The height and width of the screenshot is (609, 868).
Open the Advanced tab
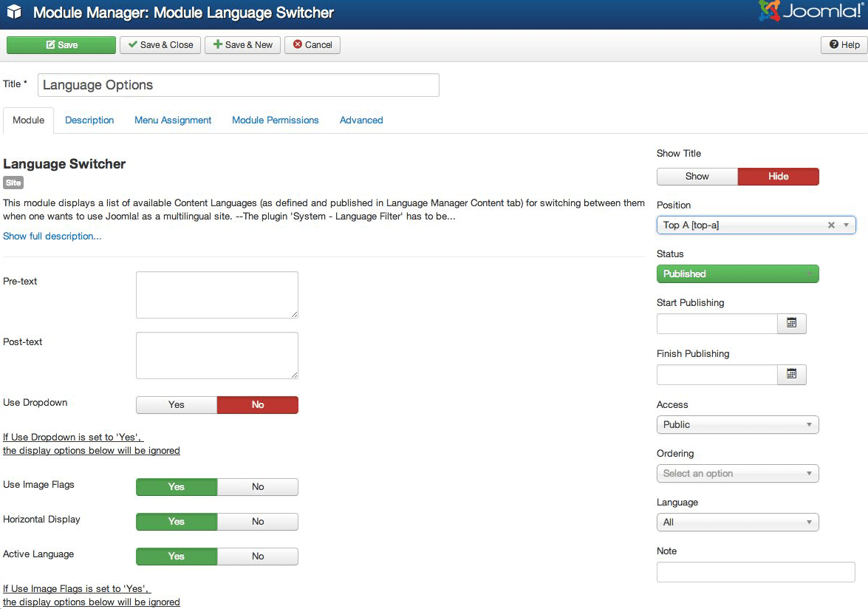click(x=361, y=120)
